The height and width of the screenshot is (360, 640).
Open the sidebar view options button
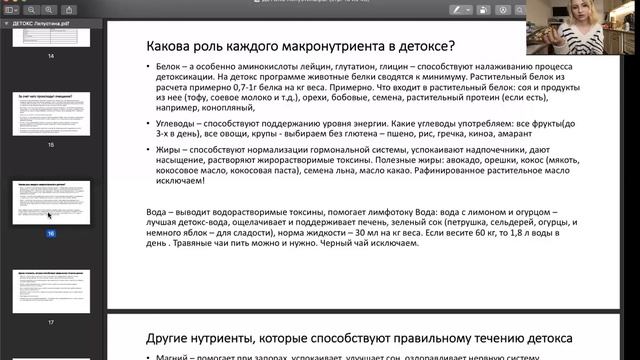tap(11, 10)
